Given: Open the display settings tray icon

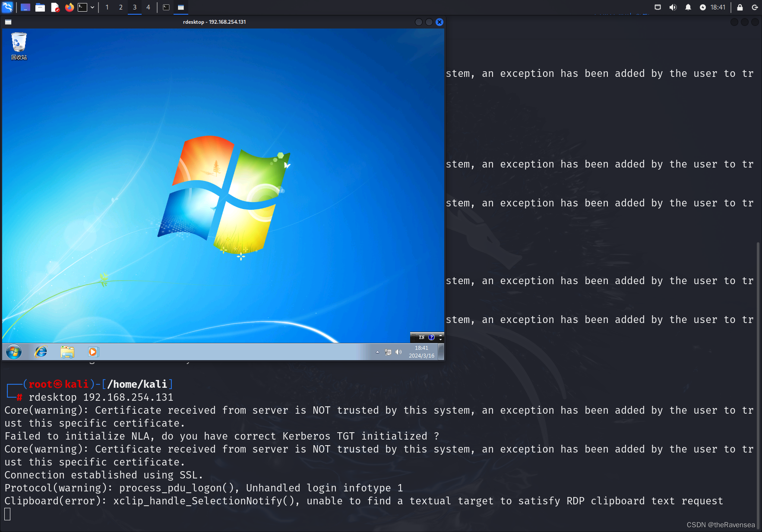Looking at the screenshot, I should [658, 7].
